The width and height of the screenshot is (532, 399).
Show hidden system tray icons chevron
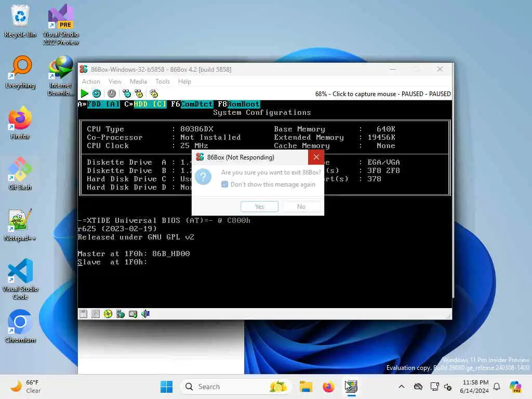click(x=402, y=387)
